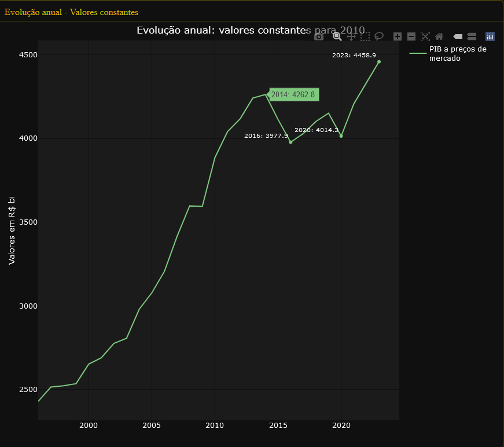Click the 2016 data point at 3977.9

[290, 142]
